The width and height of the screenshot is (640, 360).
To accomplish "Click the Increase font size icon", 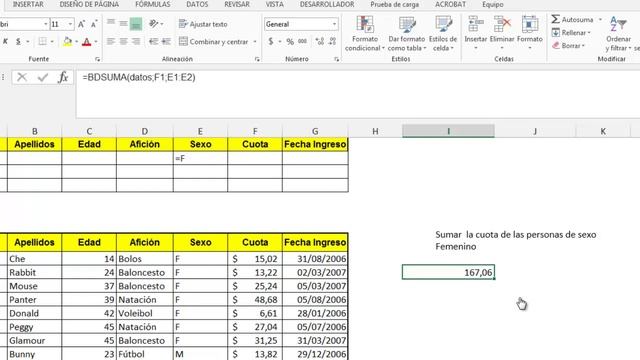I will pyautogui.click(x=81, y=24).
